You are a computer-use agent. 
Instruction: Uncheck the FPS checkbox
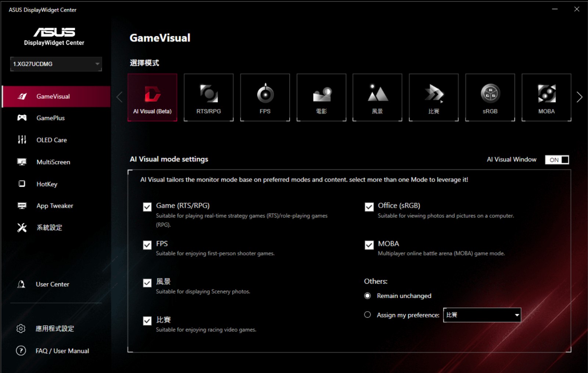click(x=147, y=245)
